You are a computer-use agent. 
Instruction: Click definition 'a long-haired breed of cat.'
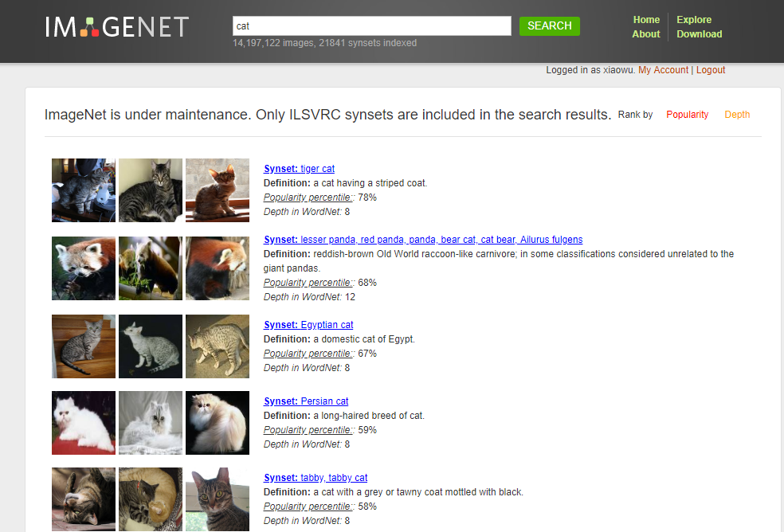369,416
